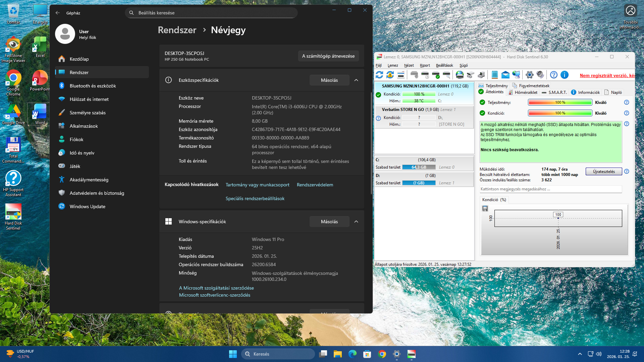
Task: Switch to the S.M.A.R.T. tab
Action: click(557, 93)
